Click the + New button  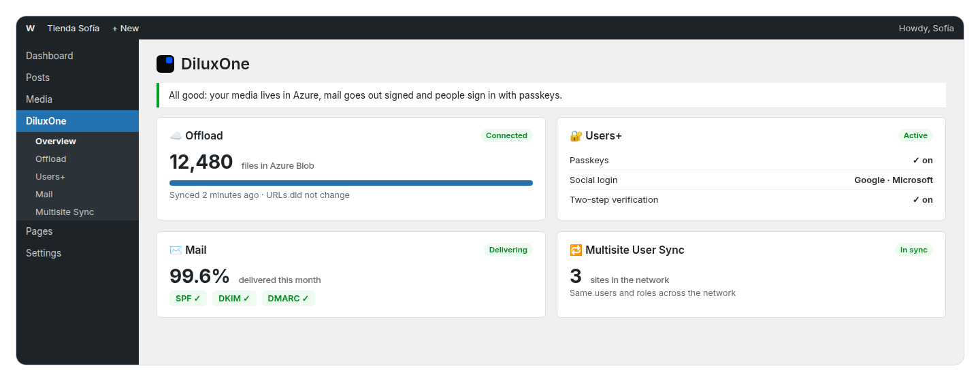click(x=125, y=29)
